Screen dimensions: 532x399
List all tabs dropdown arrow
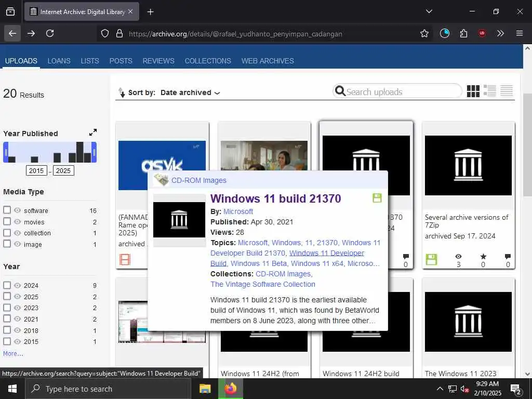(429, 11)
